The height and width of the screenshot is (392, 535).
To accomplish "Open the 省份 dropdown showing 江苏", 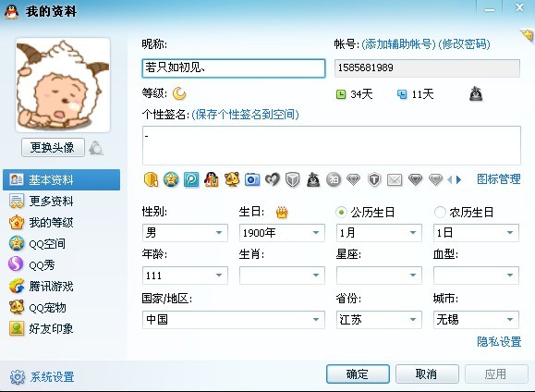I will pyautogui.click(x=379, y=320).
